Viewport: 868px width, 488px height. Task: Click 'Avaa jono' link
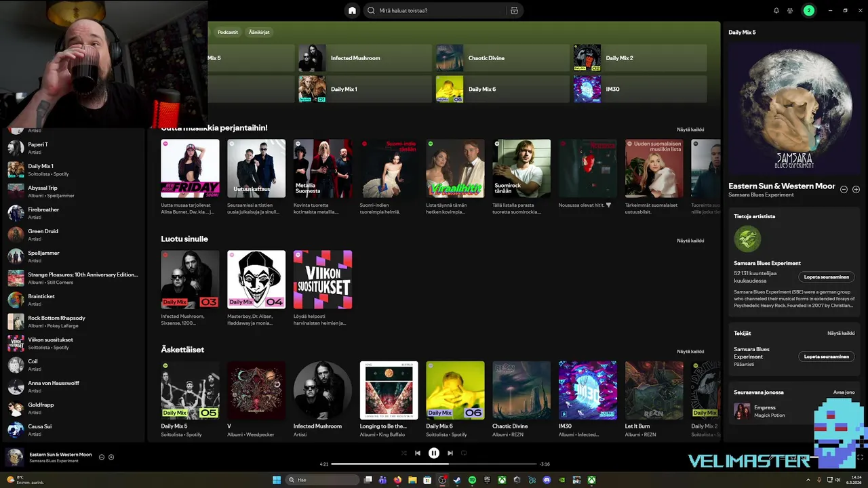pos(844,392)
